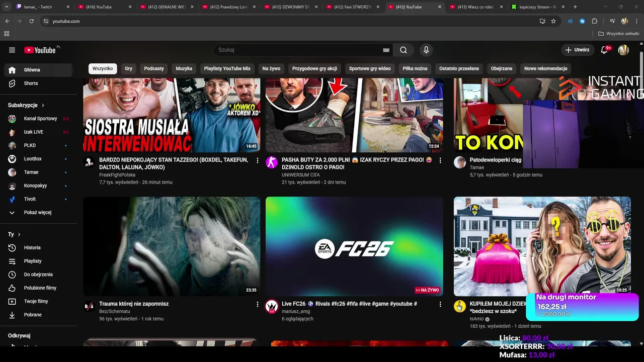Select the Gry filter chip

tap(129, 68)
